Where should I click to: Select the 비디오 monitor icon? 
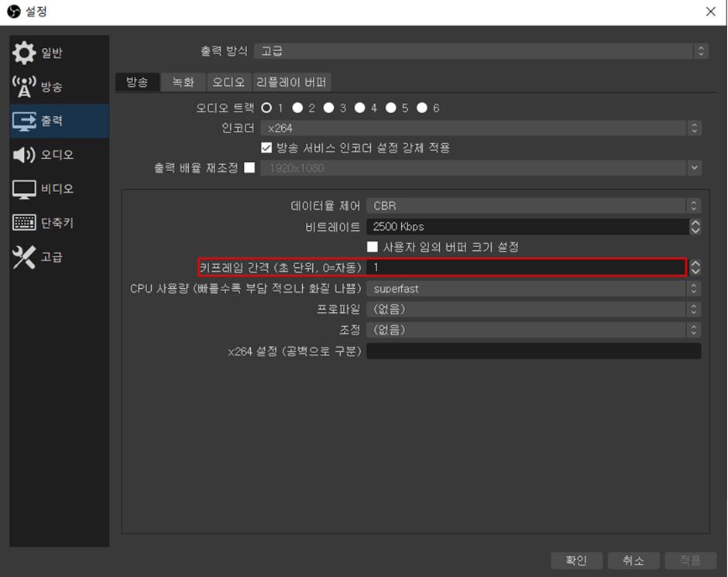pyautogui.click(x=24, y=189)
